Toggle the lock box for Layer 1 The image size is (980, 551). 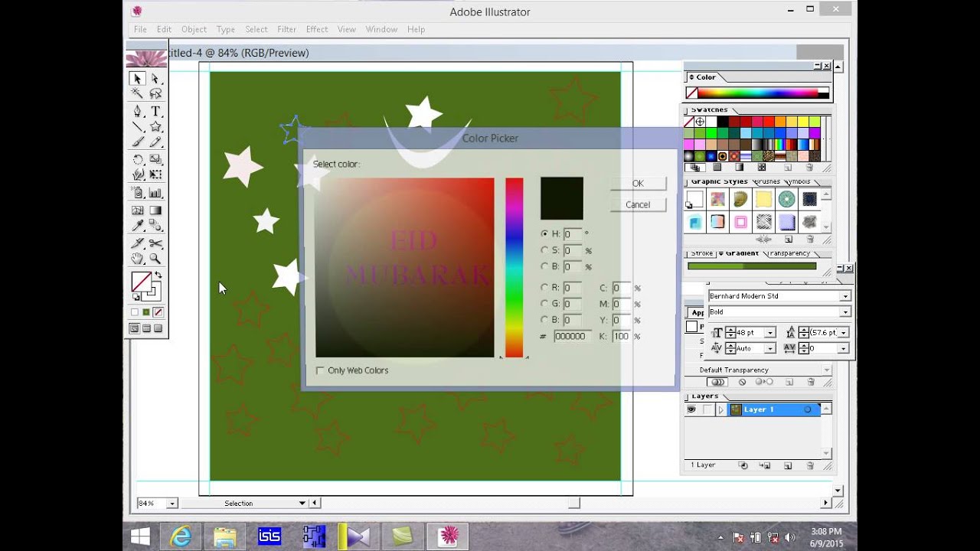click(707, 409)
